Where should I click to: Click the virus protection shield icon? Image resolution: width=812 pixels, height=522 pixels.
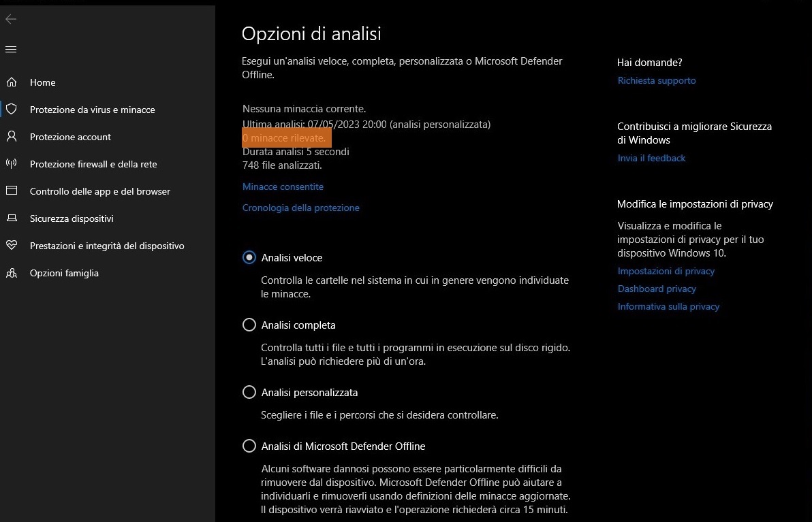[11, 110]
